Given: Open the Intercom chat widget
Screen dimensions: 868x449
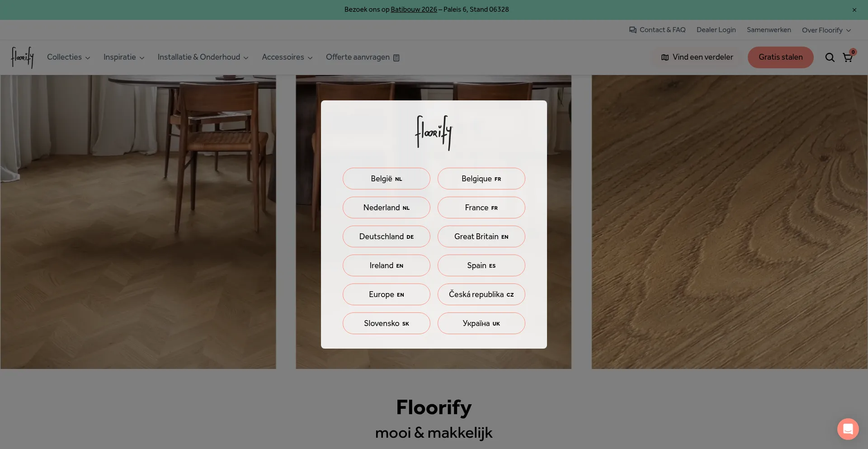Looking at the screenshot, I should pyautogui.click(x=848, y=429).
